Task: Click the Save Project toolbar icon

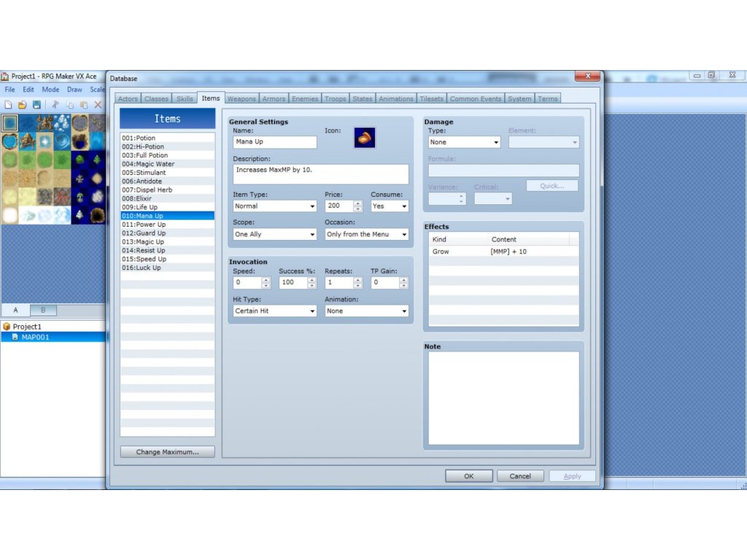Action: 36,105
